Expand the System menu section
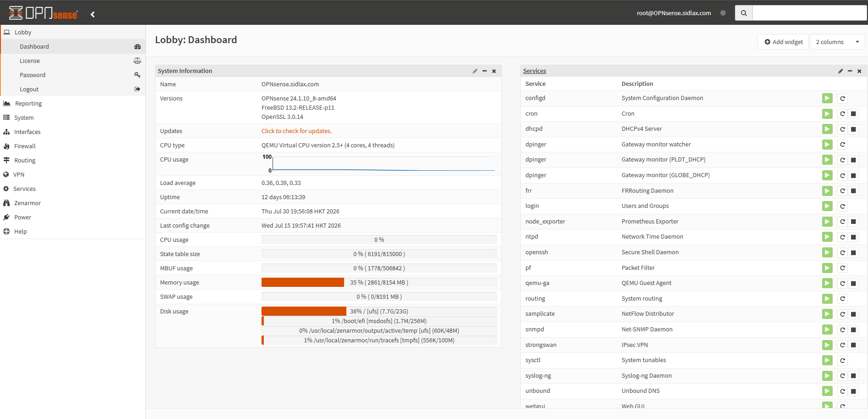The height and width of the screenshot is (419, 868). tap(73, 117)
